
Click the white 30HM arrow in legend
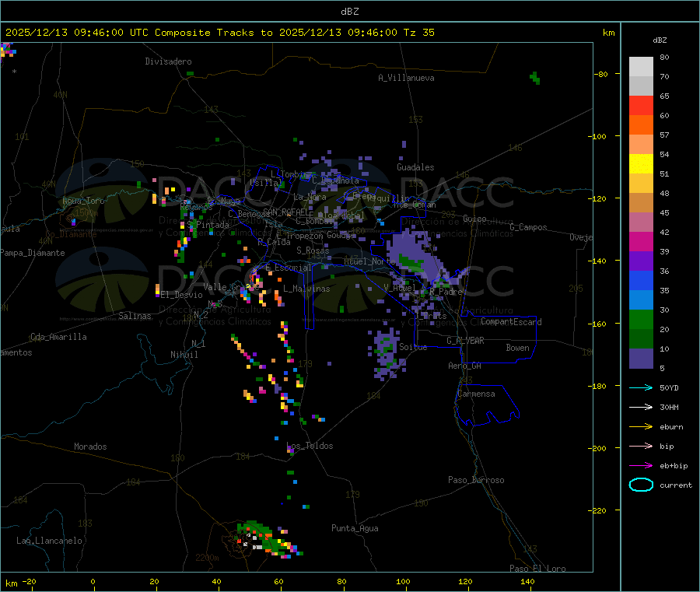click(641, 407)
